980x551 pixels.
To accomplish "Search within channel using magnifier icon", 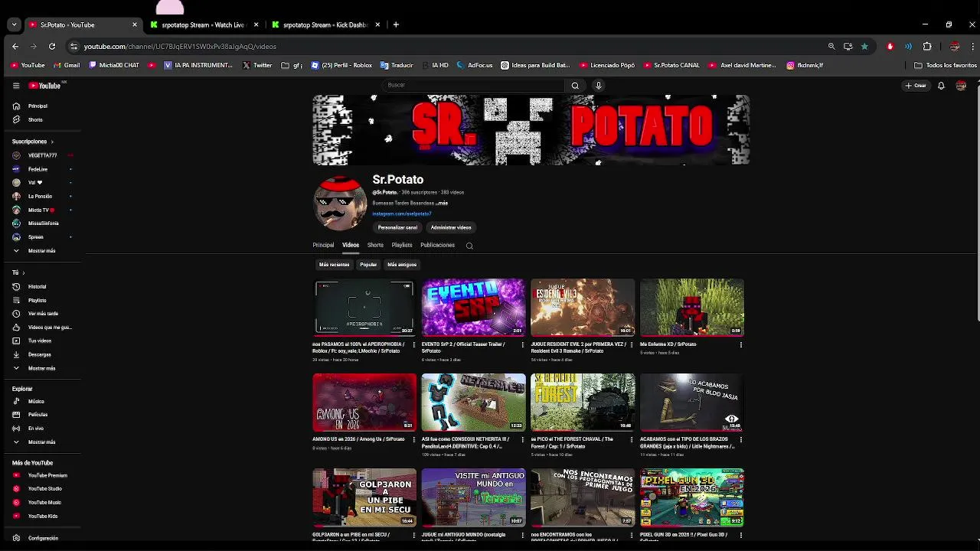I will [469, 246].
